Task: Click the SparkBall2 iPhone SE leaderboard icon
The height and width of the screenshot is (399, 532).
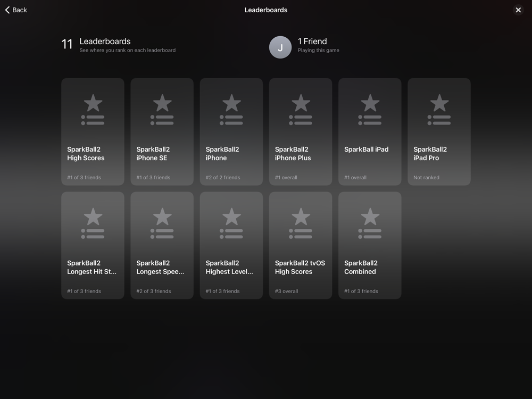Action: (162, 110)
